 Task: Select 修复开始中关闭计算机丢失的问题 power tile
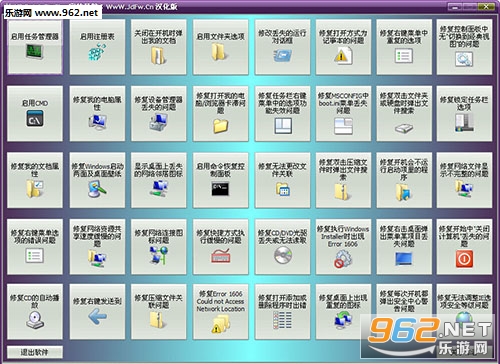pyautogui.click(x=464, y=247)
